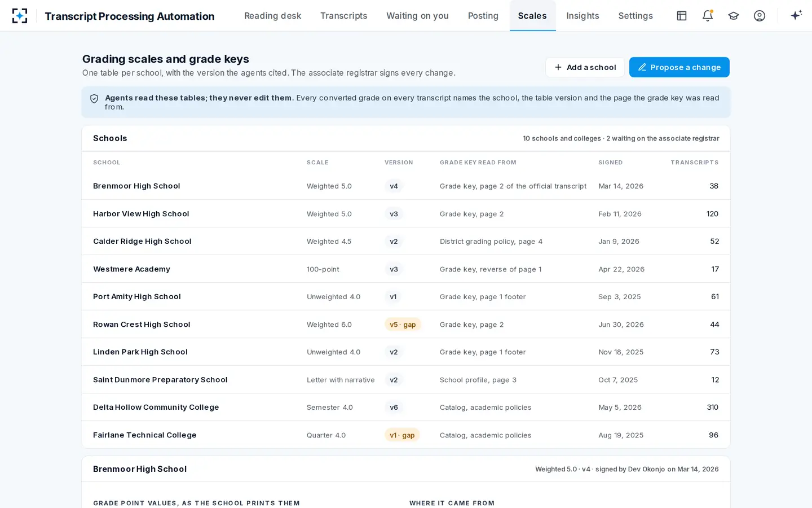Viewport: 812px width, 508px height.
Task: Click the Scale column header
Action: [317, 163]
